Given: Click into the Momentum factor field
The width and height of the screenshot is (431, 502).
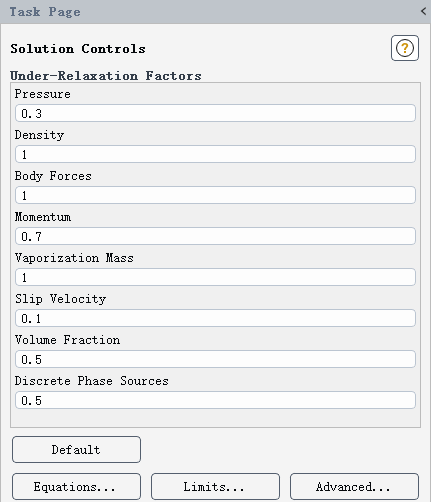Looking at the screenshot, I should 215,236.
